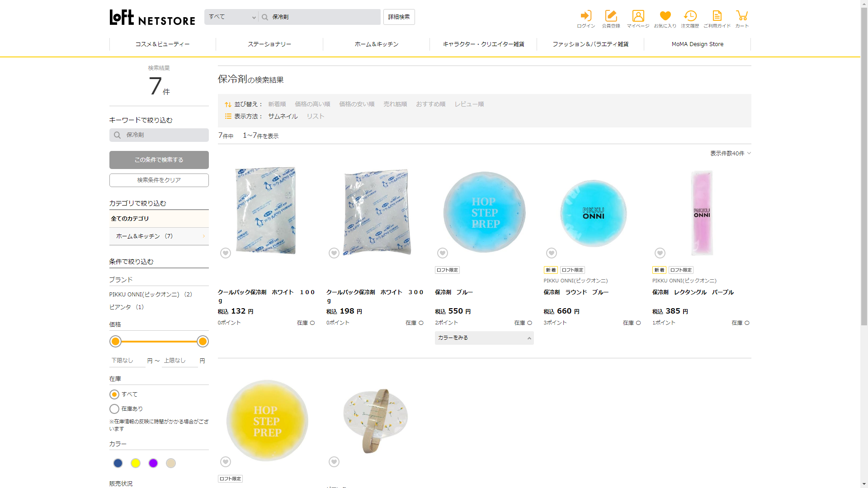The image size is (868, 488).
Task: View order history icon
Action: 690,19
